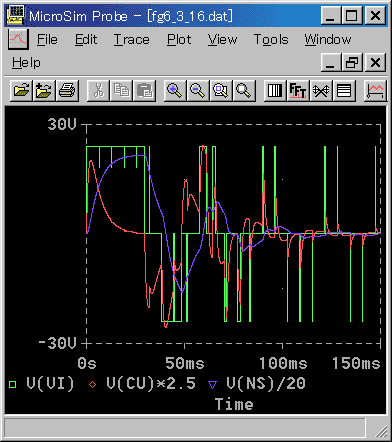Click the Performance Analysis icon
This screenshot has width=392, height=442.
[321, 90]
